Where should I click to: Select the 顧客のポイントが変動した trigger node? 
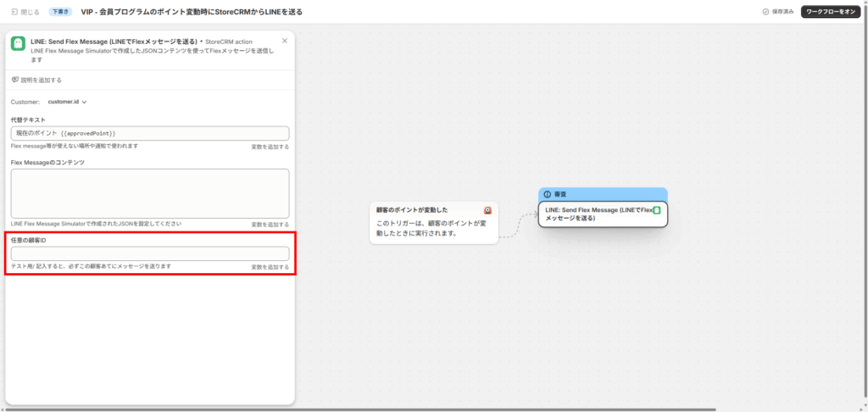433,223
